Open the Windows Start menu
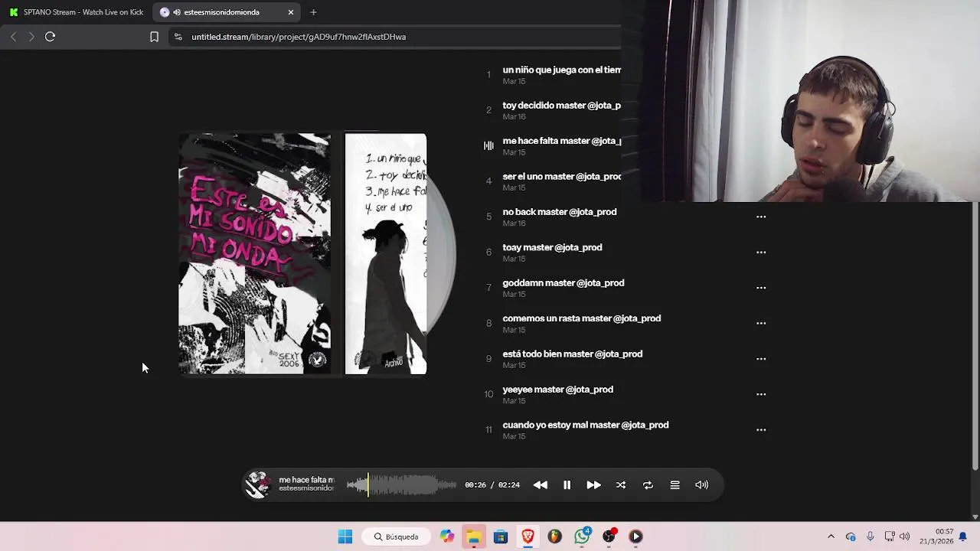This screenshot has width=980, height=551. (345, 536)
